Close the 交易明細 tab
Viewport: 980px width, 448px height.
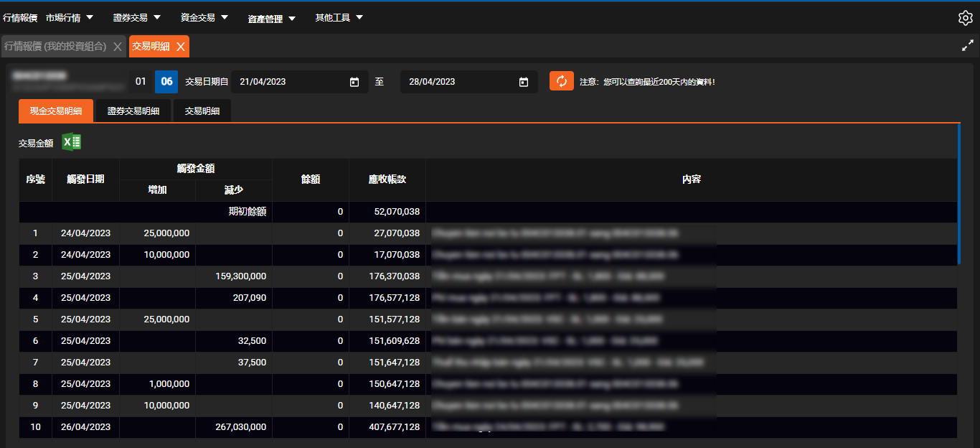tap(181, 47)
